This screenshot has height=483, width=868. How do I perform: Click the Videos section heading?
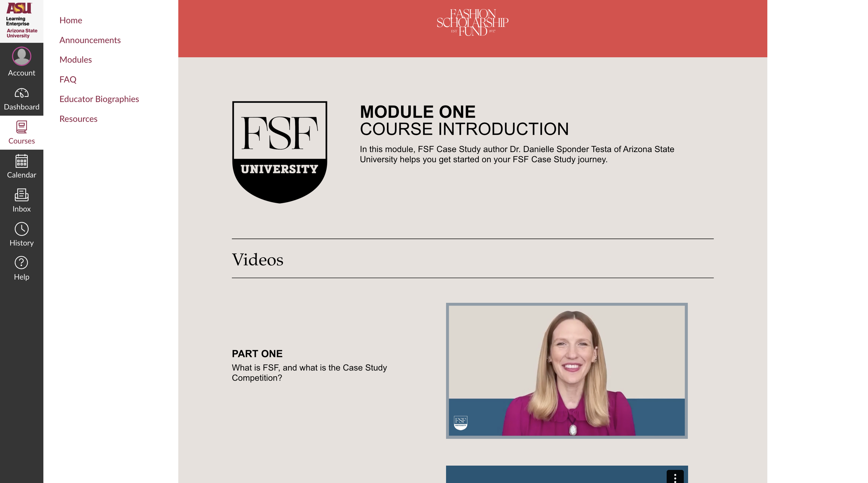pos(258,260)
